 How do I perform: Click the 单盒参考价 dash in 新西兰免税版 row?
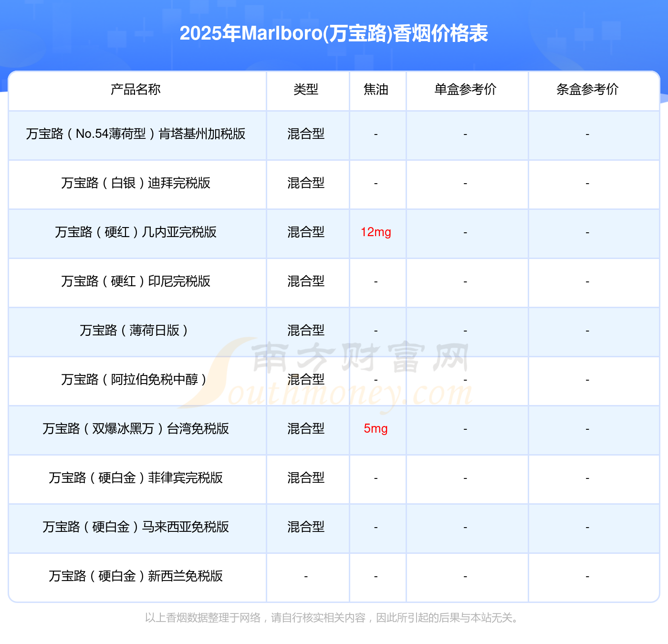tap(465, 577)
